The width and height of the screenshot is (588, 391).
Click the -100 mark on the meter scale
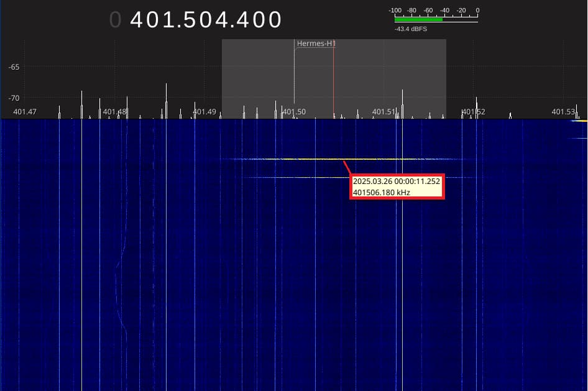click(x=395, y=11)
